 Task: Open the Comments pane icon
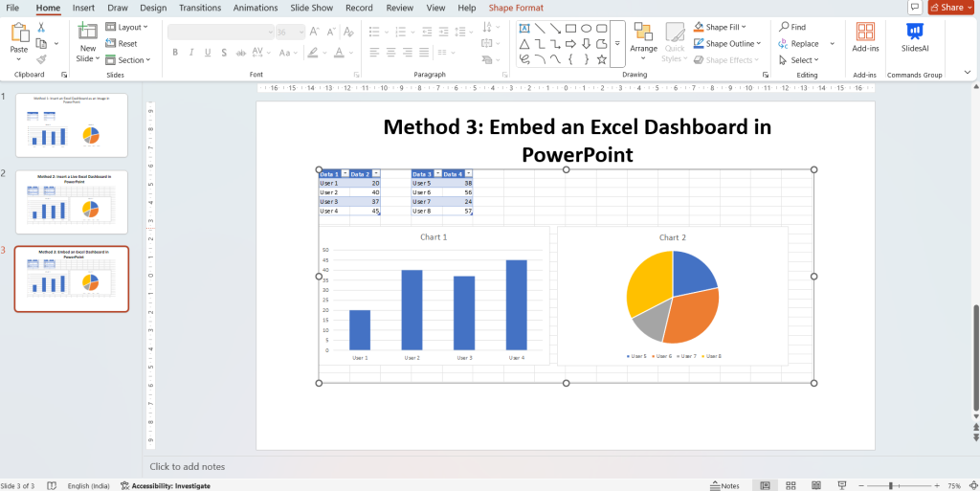pyautogui.click(x=915, y=8)
